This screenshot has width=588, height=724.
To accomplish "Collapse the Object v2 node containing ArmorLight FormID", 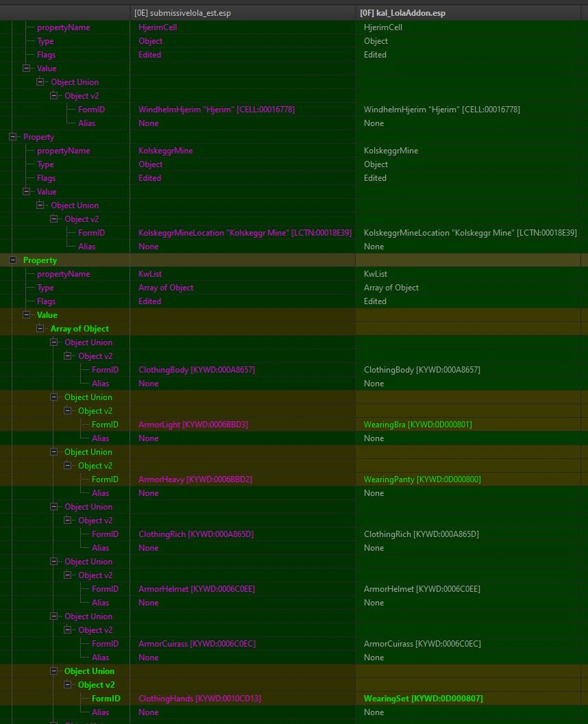I will click(x=67, y=410).
